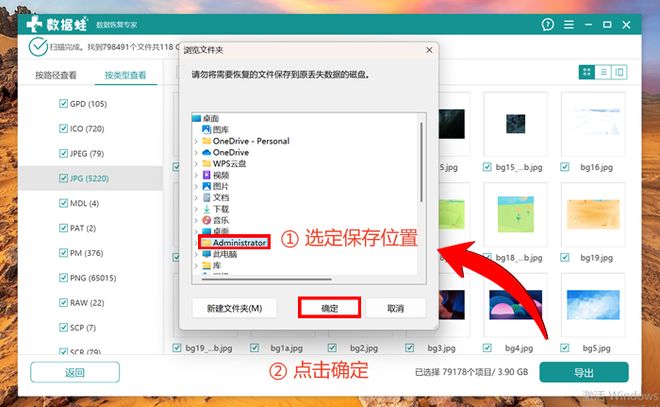This screenshot has width=660, height=407.
Task: Select the WPS云盘 folder
Action: coord(224,164)
